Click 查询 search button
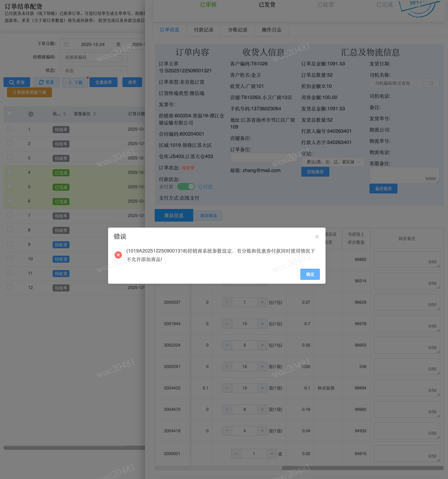 [17, 82]
